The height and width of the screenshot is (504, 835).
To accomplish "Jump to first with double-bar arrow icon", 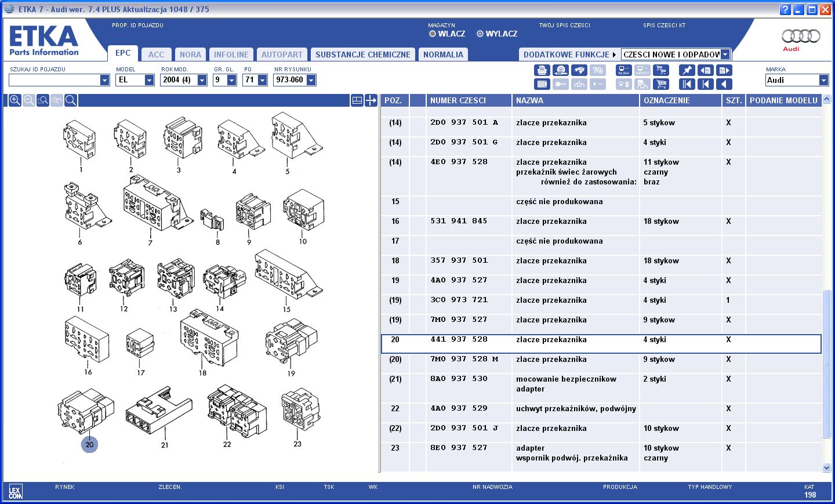I will (687, 84).
